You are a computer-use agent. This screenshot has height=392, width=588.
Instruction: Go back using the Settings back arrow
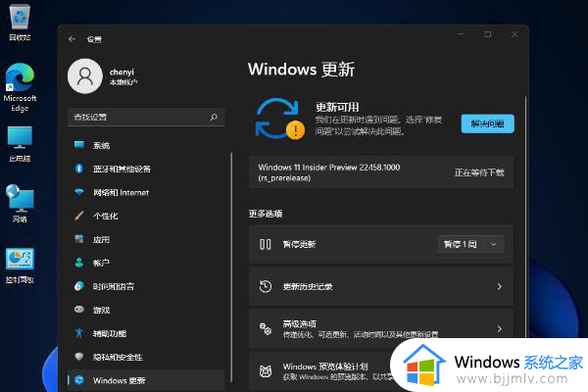(x=72, y=39)
